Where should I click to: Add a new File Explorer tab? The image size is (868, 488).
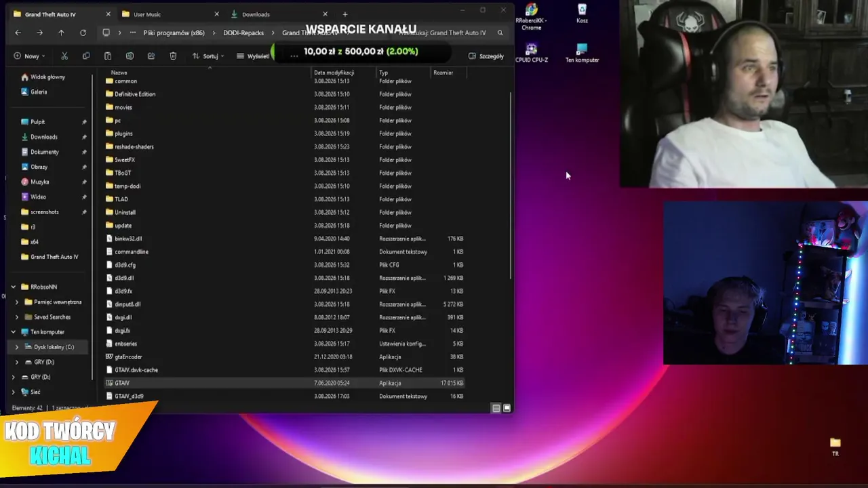click(x=344, y=14)
